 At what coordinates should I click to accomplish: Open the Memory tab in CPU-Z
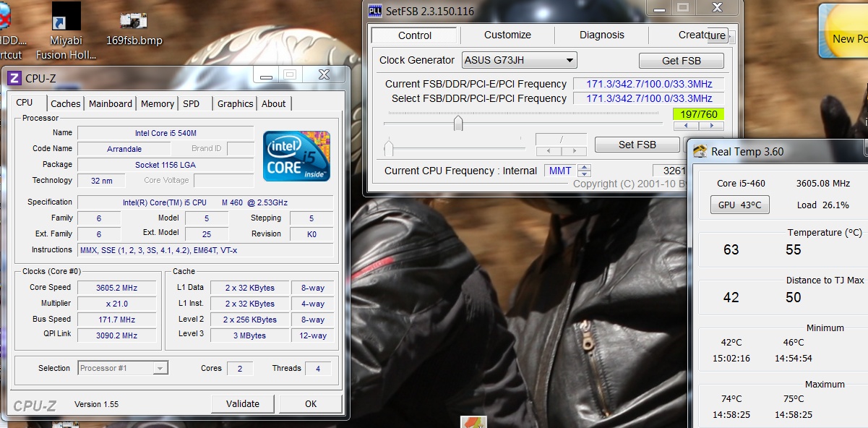(158, 103)
